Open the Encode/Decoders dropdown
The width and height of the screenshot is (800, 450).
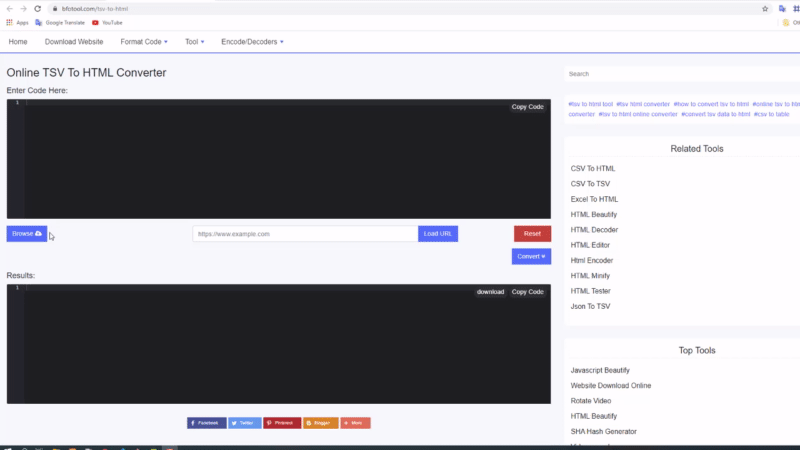coord(252,42)
